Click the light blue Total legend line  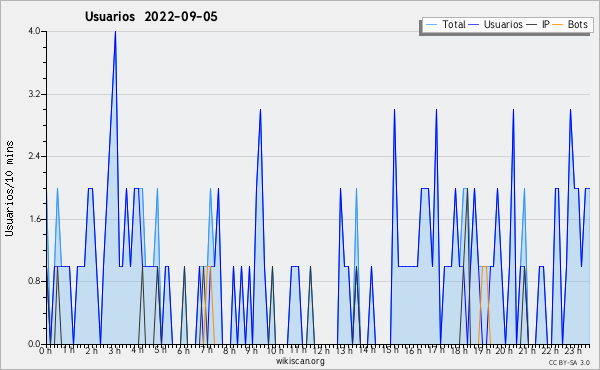pyautogui.click(x=432, y=25)
